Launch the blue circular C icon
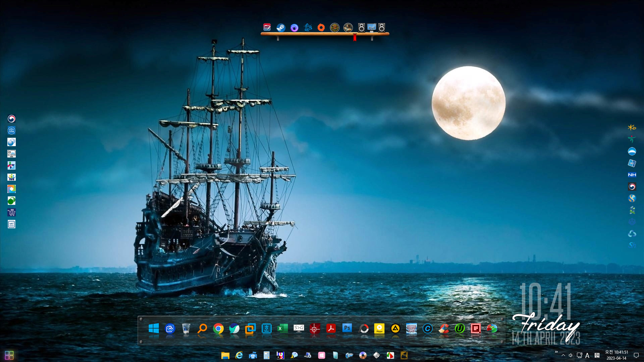Screen dimensions: 644x362 (x=428, y=328)
